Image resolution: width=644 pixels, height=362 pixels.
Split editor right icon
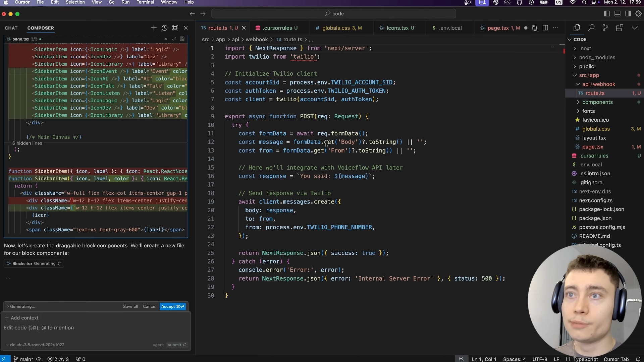(x=545, y=28)
